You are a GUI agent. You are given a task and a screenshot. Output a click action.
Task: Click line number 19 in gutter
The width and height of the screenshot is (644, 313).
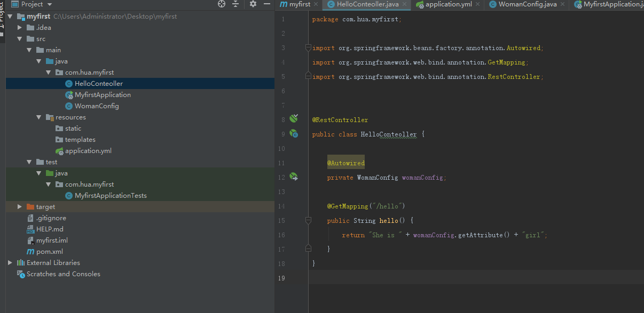[x=282, y=278]
